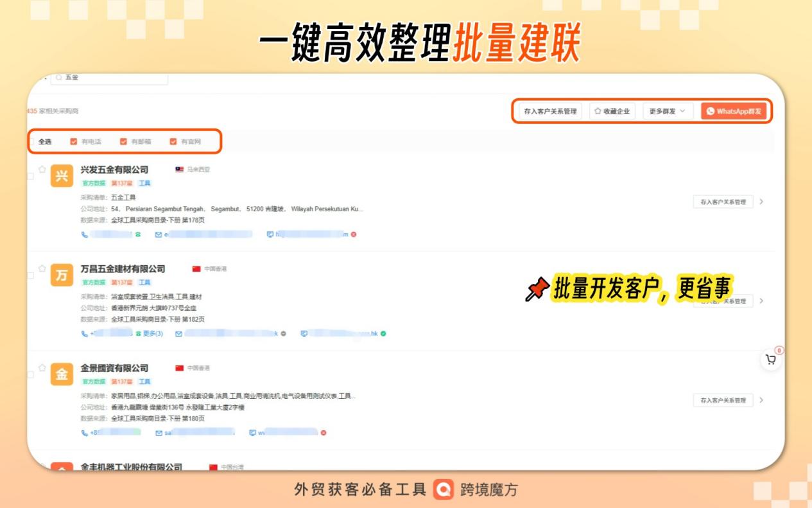Uncheck the 有电话 filter
Screen dimensions: 812x508
pos(74,141)
